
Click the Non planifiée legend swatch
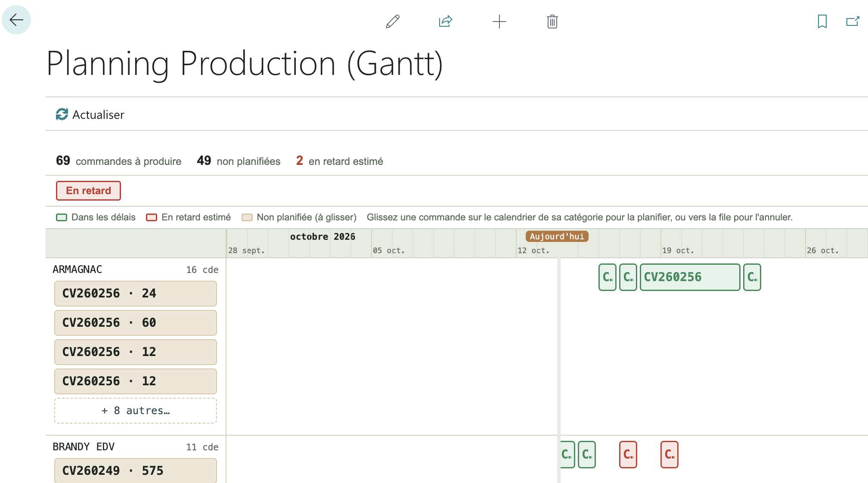[247, 217]
